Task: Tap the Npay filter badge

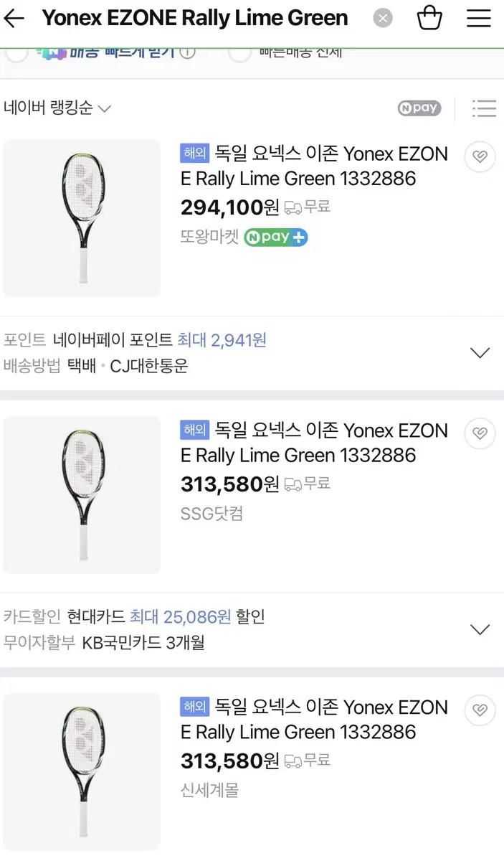Action: 419,108
